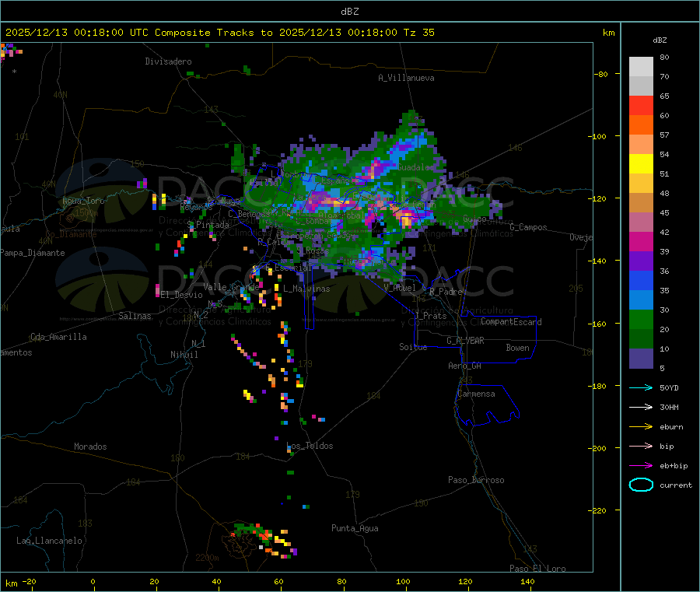Click the Soitue map label
700x592 pixels.
(x=413, y=347)
